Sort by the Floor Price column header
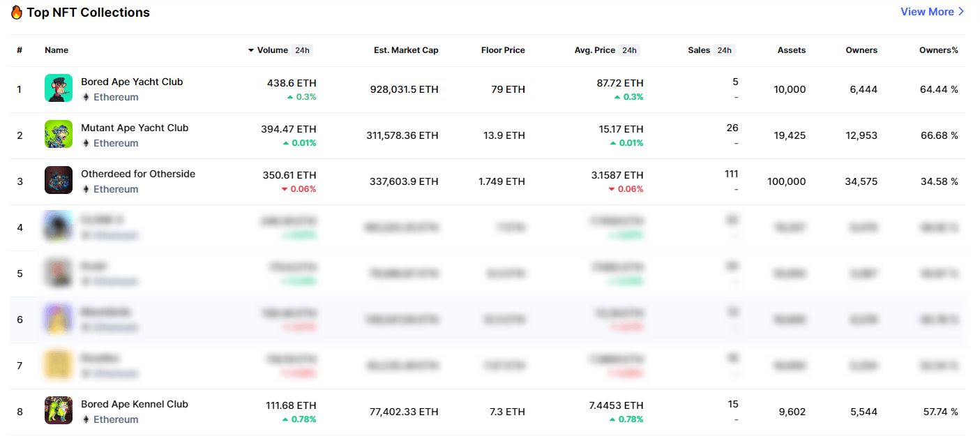Viewport: 980px width, 441px height. coord(502,50)
